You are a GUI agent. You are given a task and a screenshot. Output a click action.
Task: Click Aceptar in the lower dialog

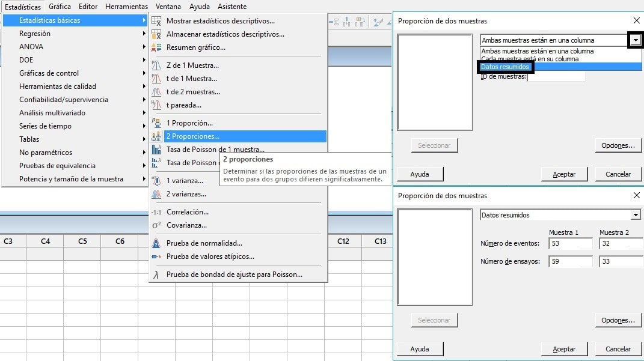[x=563, y=349]
